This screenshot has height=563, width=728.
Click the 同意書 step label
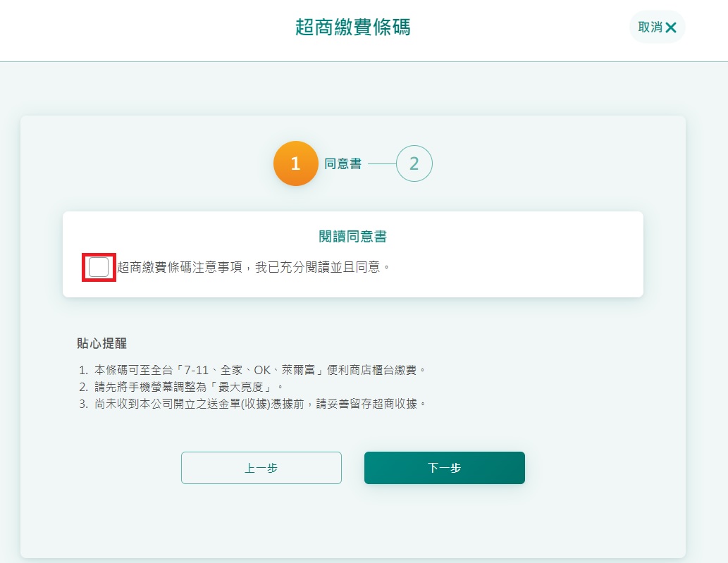[343, 164]
